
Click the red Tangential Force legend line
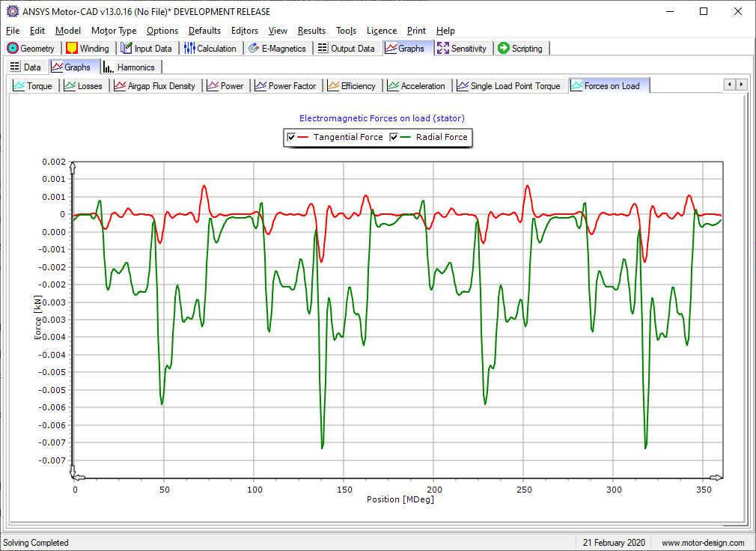click(x=303, y=138)
